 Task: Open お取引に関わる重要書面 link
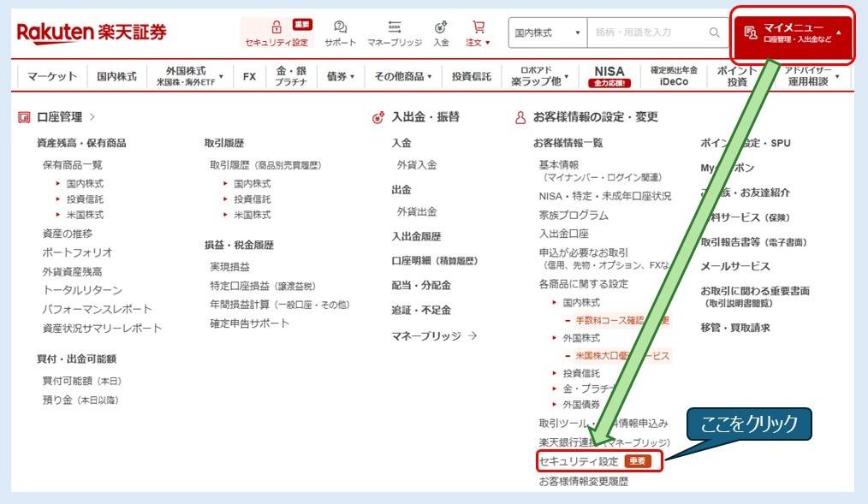click(755, 297)
